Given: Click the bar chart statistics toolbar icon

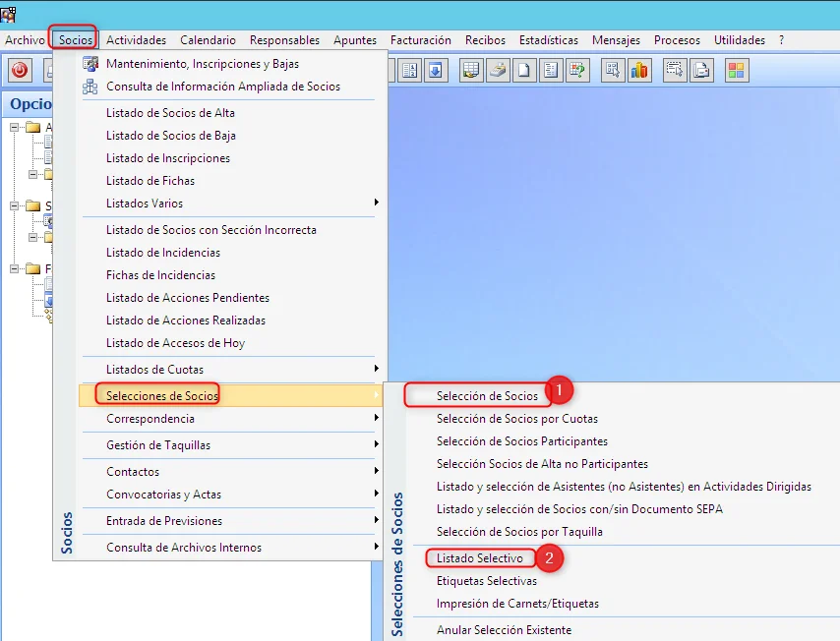Looking at the screenshot, I should pos(639,70).
